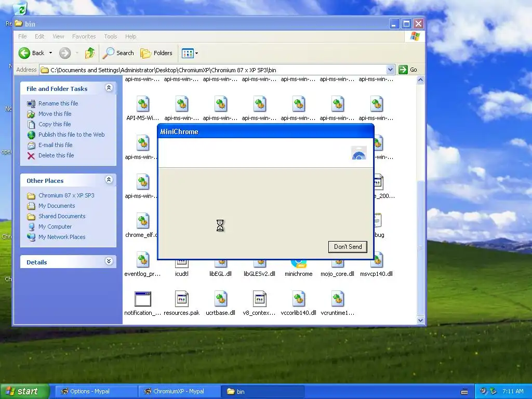Image resolution: width=532 pixels, height=399 pixels.
Task: Select the eventlog_pr... file icon
Action: [143, 260]
